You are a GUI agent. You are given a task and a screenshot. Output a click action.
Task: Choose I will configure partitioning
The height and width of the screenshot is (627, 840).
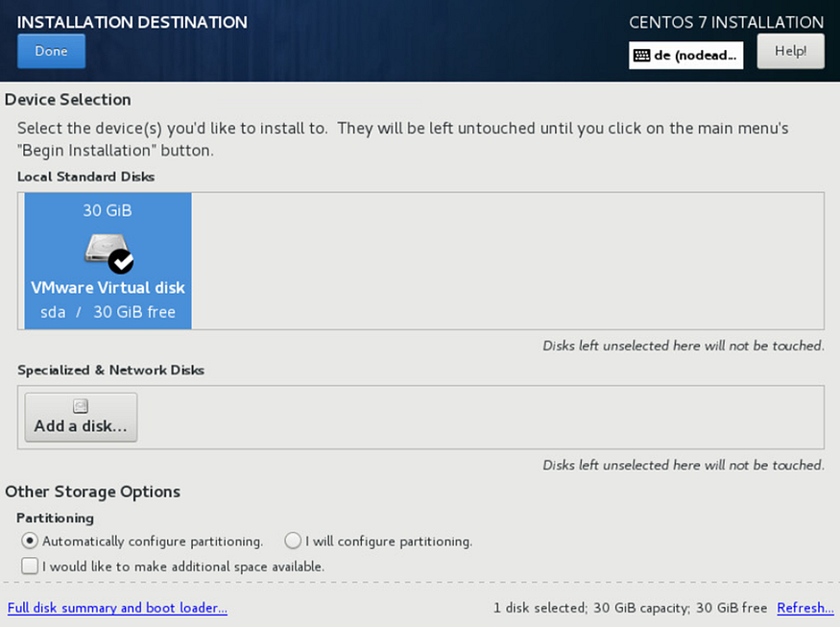coord(378,542)
